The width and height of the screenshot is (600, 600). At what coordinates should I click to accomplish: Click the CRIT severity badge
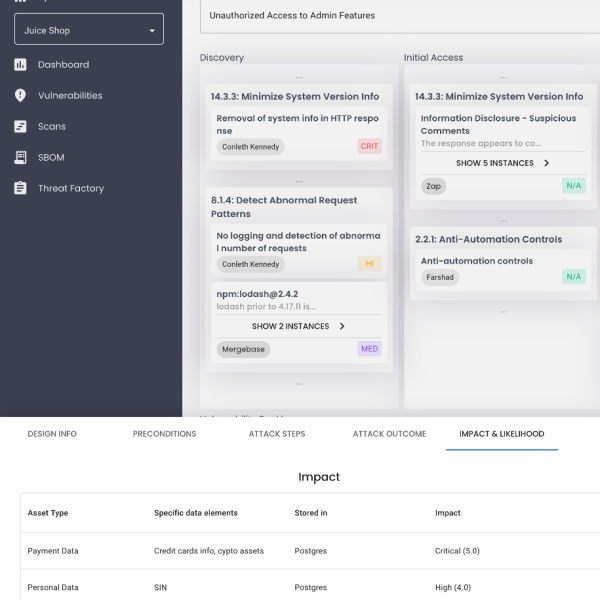[x=370, y=147]
